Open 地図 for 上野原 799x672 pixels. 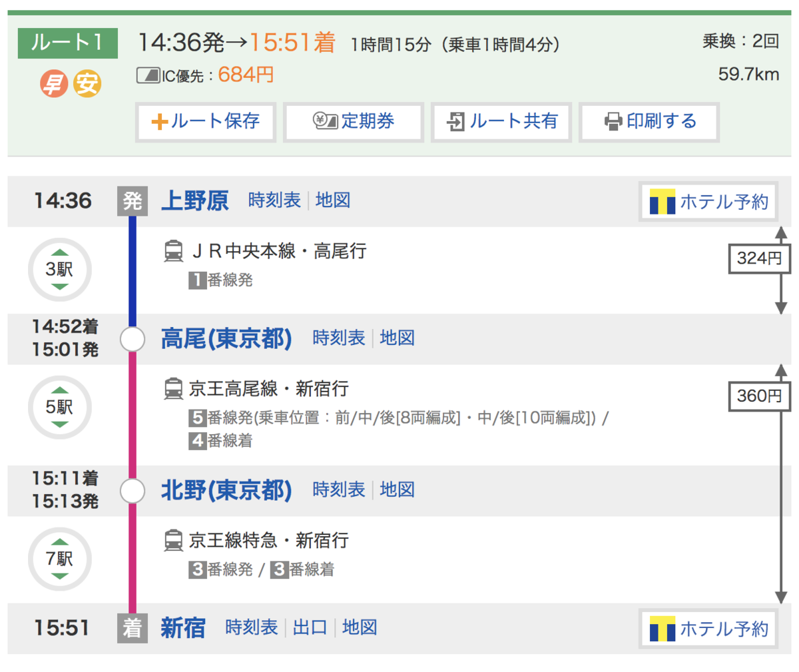click(333, 200)
